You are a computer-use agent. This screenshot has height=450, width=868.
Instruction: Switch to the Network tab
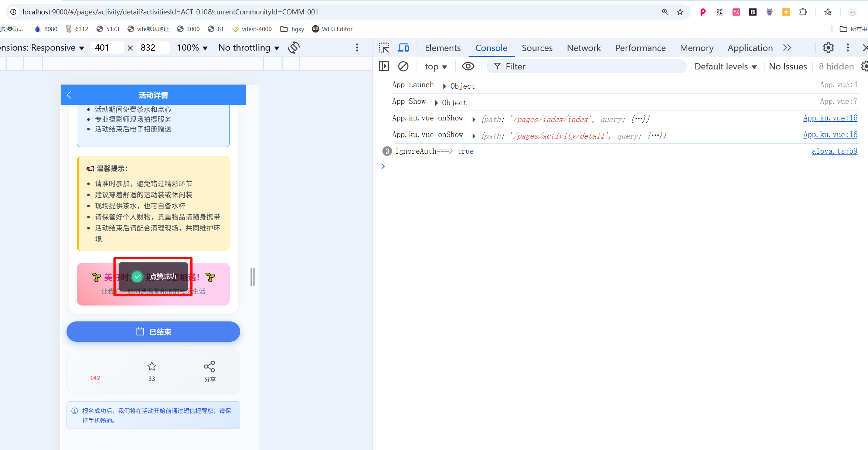click(x=583, y=48)
